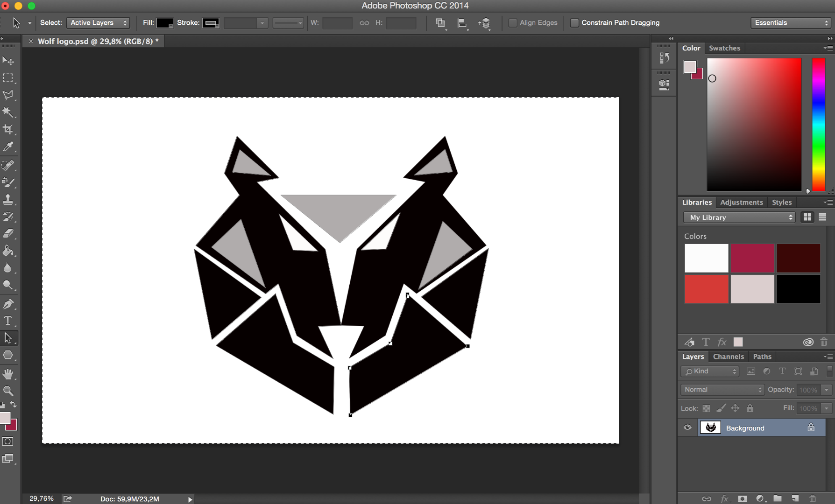Select the Eyedropper tool
The height and width of the screenshot is (504, 835).
pyautogui.click(x=8, y=147)
